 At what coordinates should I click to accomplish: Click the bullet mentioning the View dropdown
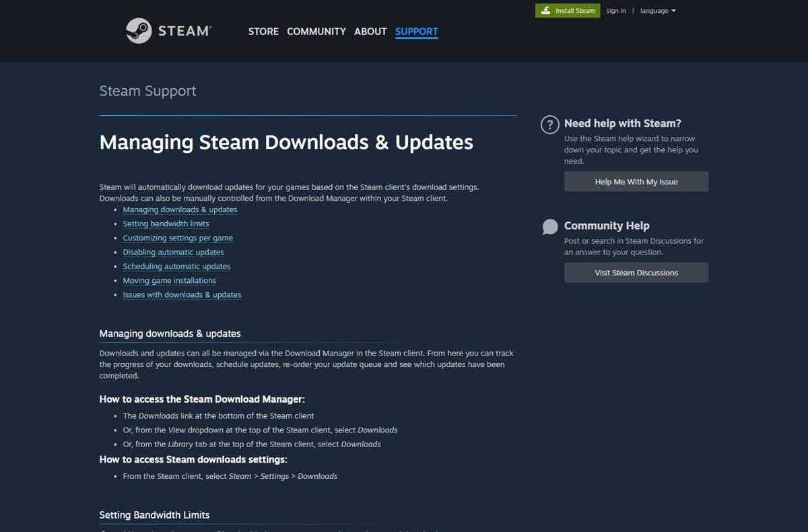point(260,430)
